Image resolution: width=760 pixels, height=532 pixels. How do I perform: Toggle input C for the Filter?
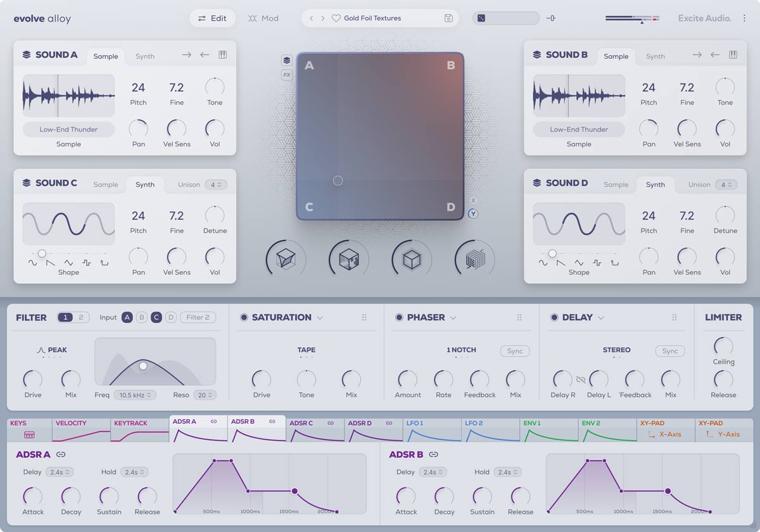click(156, 317)
